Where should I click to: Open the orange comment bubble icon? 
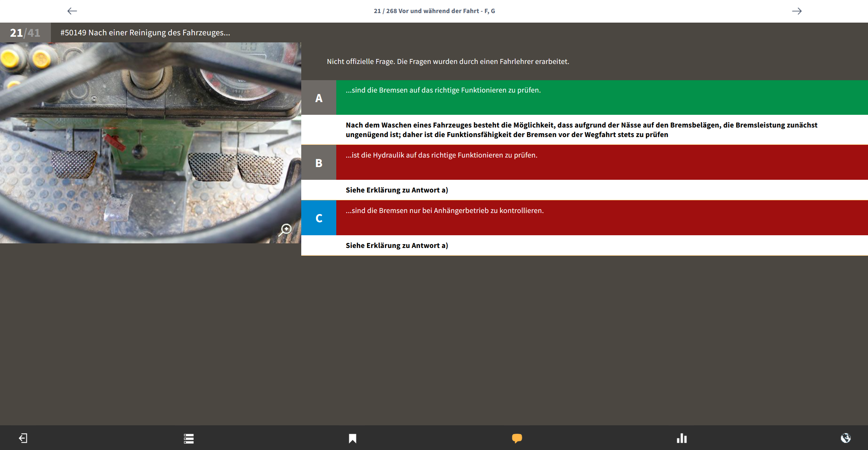[517, 438]
